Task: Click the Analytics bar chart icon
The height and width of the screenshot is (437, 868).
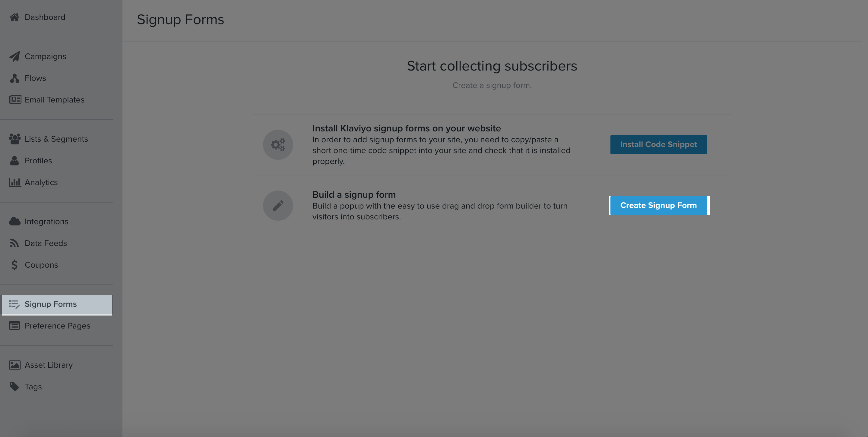Action: point(15,182)
